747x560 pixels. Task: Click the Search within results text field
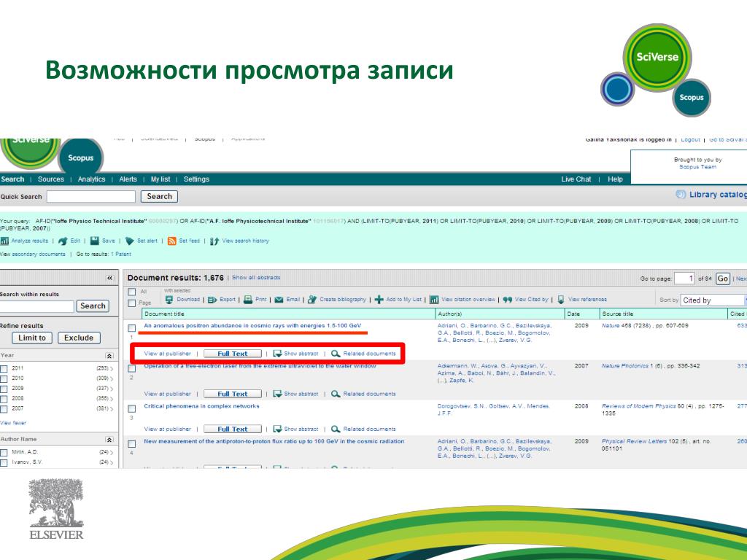click(x=36, y=306)
